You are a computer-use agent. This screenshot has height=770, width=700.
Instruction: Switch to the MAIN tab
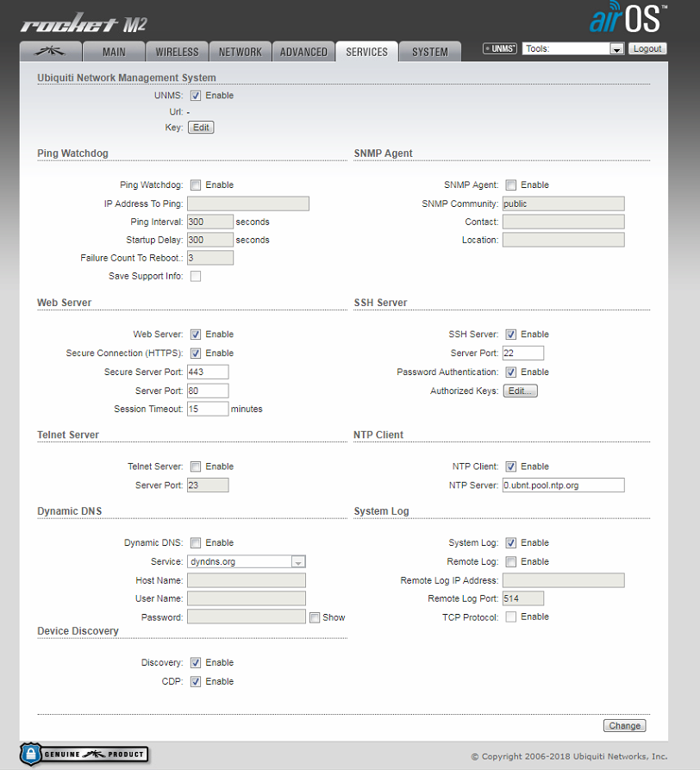(x=114, y=52)
